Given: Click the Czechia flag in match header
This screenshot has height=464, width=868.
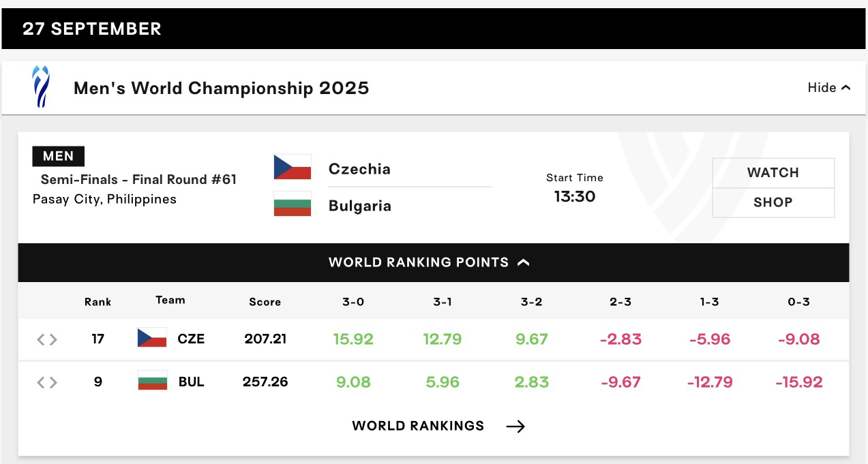Looking at the screenshot, I should click(293, 167).
